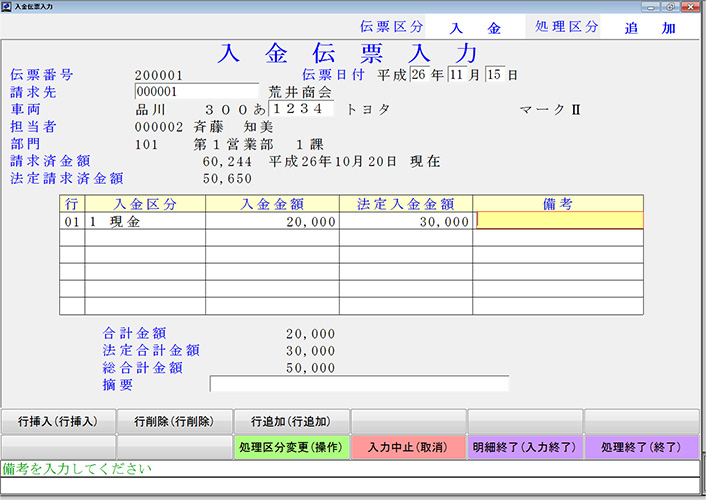
Task: Click status message 備考を入力してください
Action: pos(77,468)
